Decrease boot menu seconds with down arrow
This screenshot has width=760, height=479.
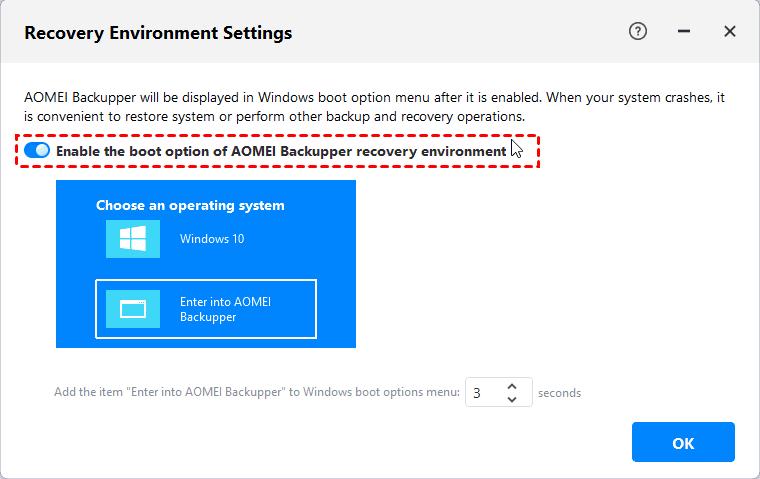(512, 400)
